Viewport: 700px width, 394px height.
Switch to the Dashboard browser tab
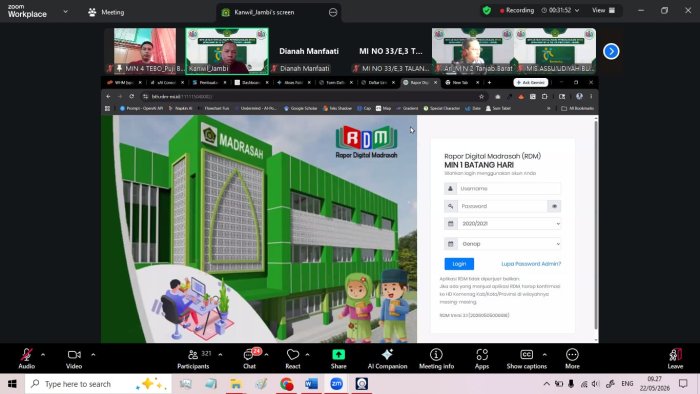250,83
